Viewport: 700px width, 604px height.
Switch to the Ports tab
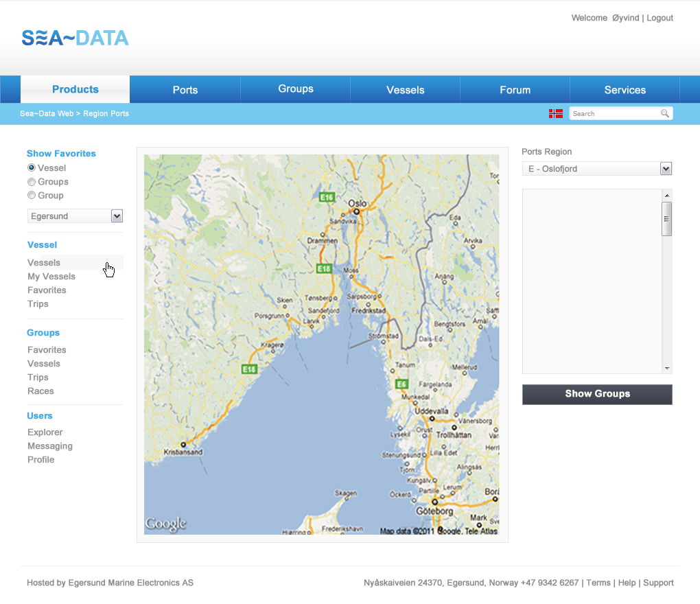pos(185,90)
